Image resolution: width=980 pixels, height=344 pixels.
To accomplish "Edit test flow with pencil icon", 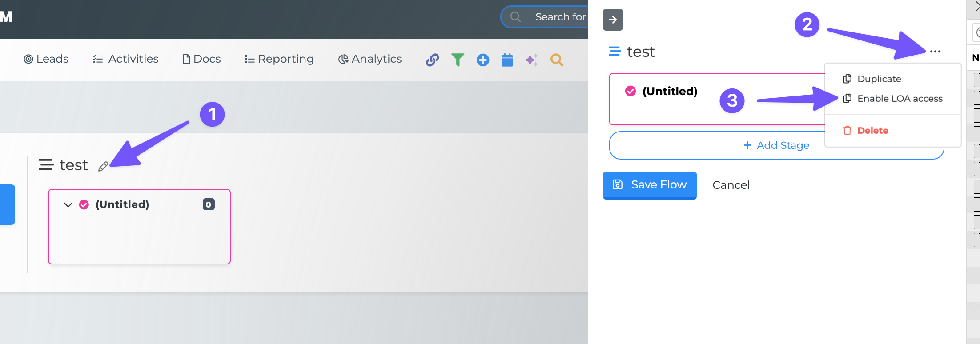I will tap(103, 166).
